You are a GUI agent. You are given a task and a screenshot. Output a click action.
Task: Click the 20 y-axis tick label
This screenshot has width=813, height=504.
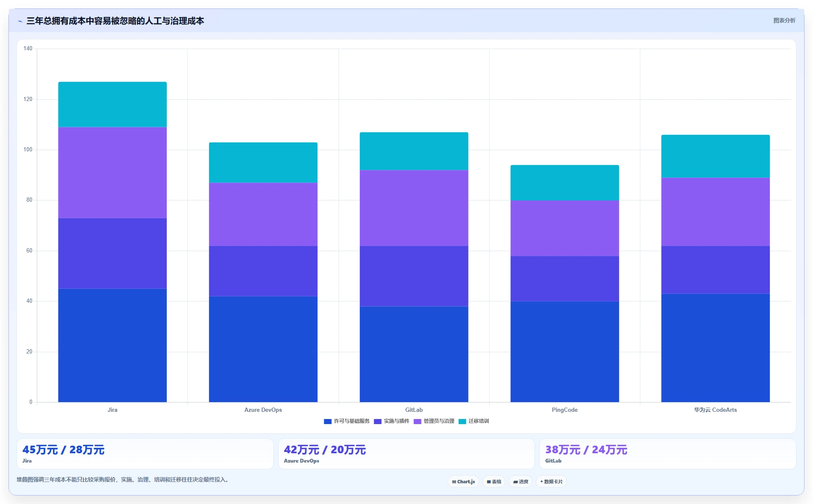[29, 352]
